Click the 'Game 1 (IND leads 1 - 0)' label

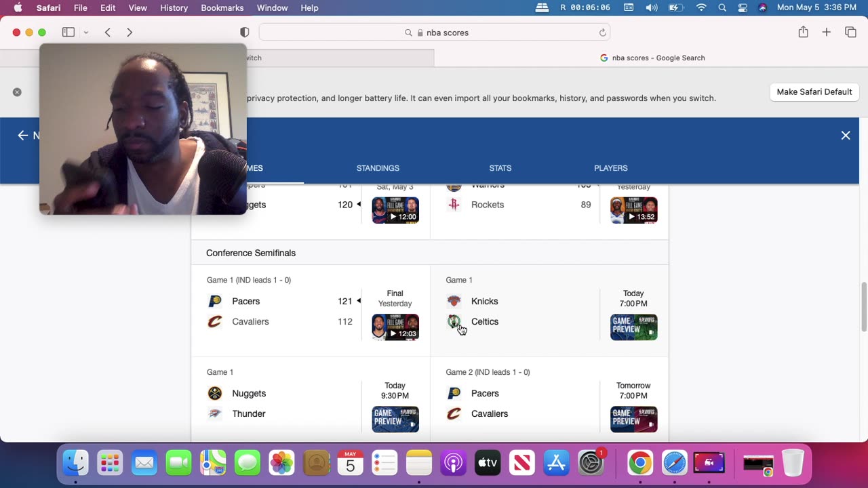(x=249, y=280)
